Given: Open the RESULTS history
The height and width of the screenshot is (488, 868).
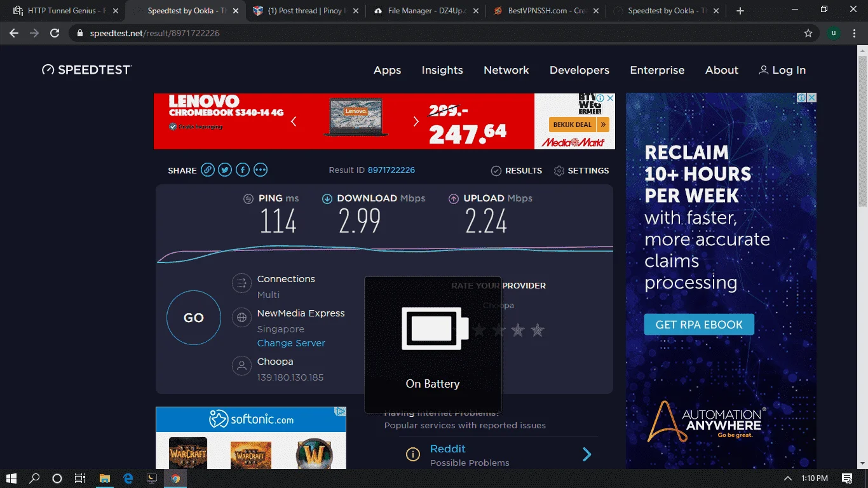Looking at the screenshot, I should pyautogui.click(x=517, y=170).
